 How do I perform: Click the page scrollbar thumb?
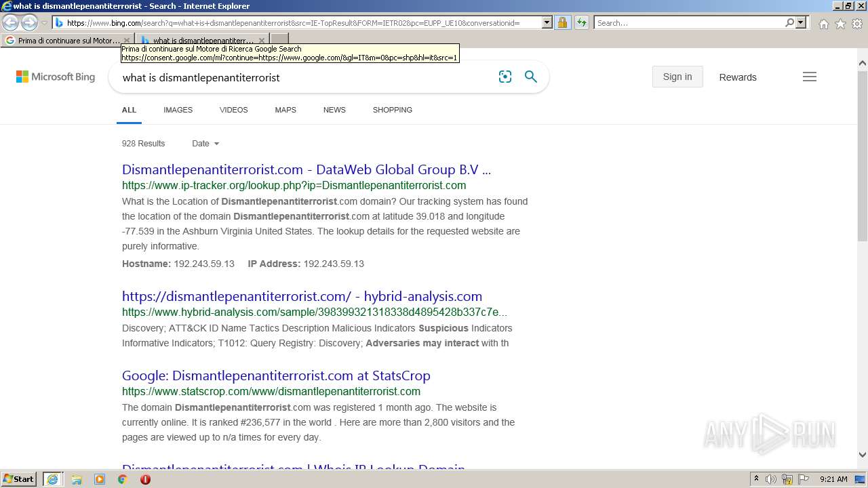pos(863,155)
